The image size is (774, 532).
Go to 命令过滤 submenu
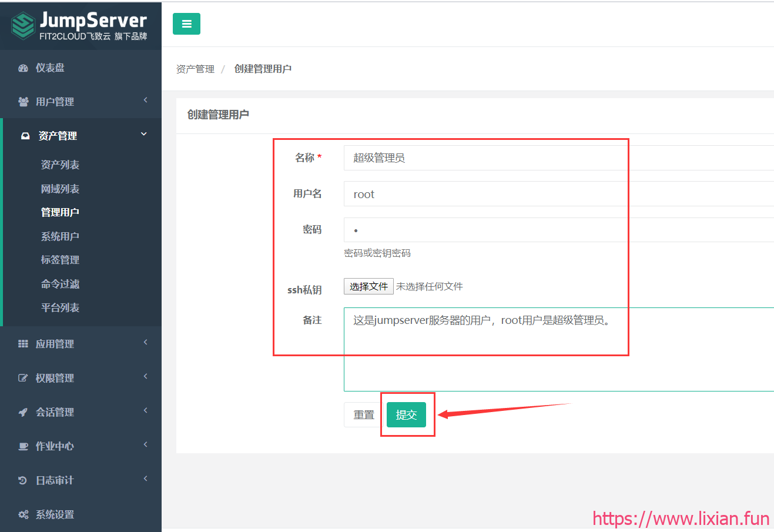[60, 284]
